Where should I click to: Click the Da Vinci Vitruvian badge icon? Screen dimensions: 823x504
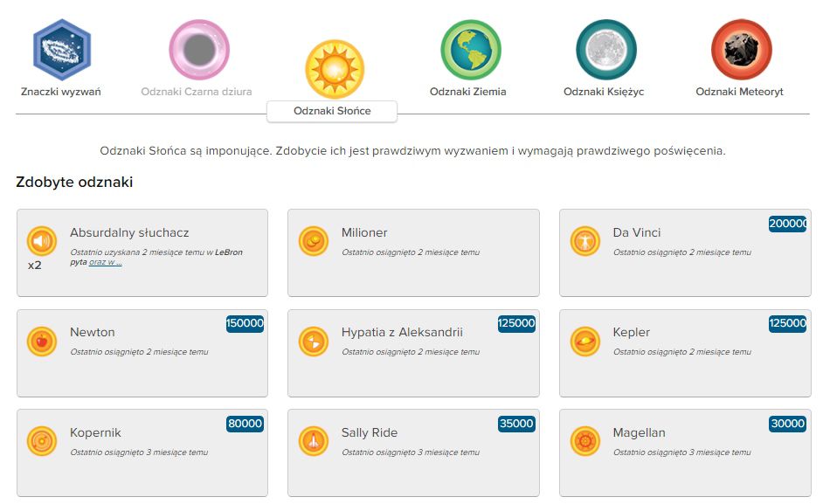tap(584, 240)
